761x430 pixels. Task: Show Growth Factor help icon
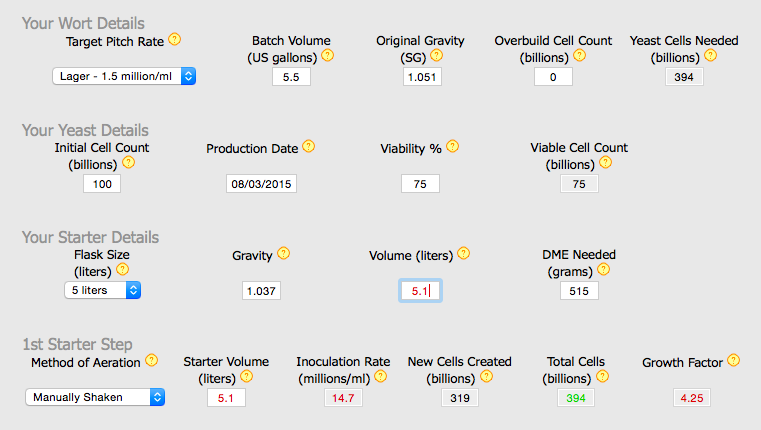733,360
